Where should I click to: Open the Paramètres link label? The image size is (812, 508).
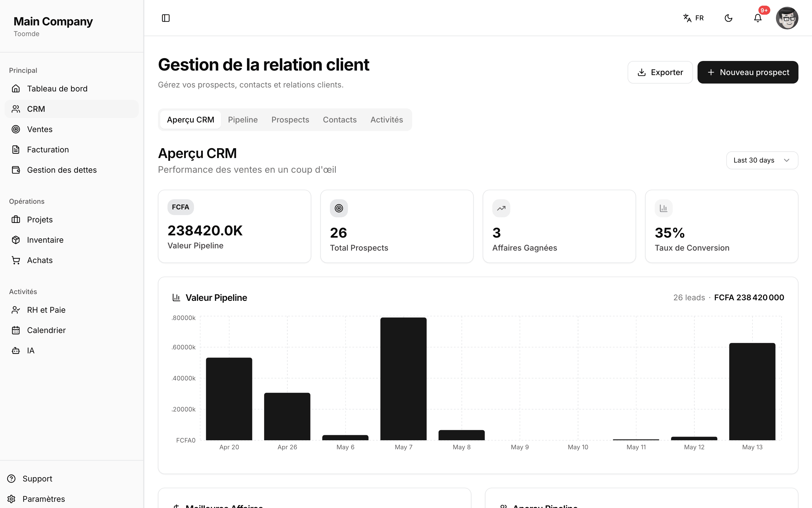[x=44, y=499]
